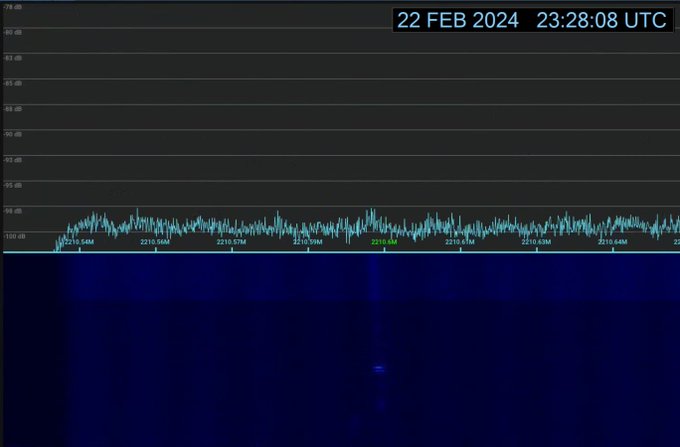This screenshot has width=680, height=447.
Task: Select the green 2210.6M center frequency label
Action: coord(384,242)
